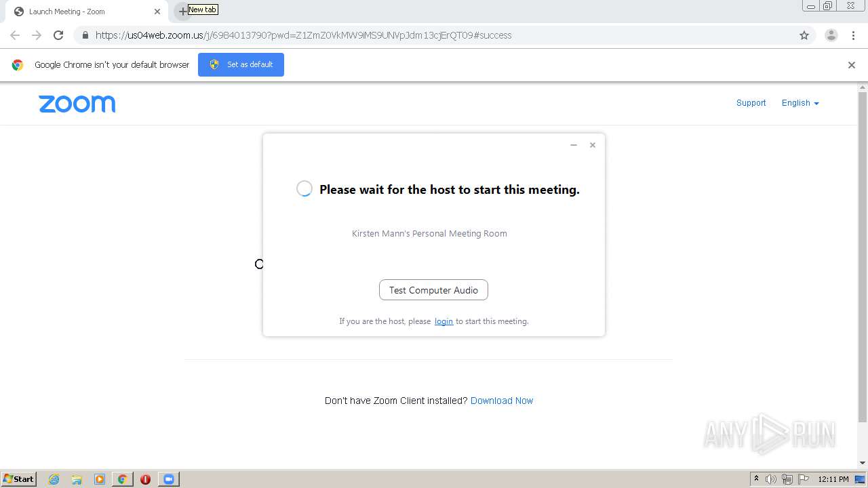Image resolution: width=868 pixels, height=488 pixels.
Task: Open the Support link
Action: [x=751, y=103]
